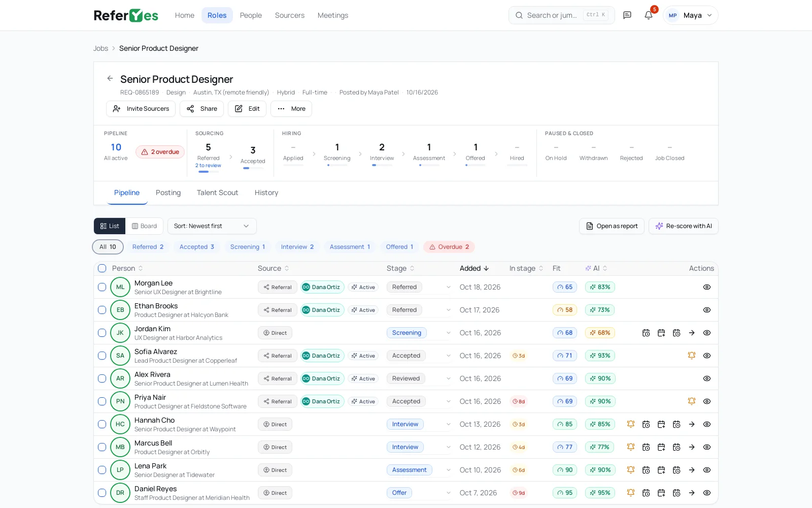Select Hannah Cho's row checkbox
Viewport: 812px width, 508px height.
102,424
